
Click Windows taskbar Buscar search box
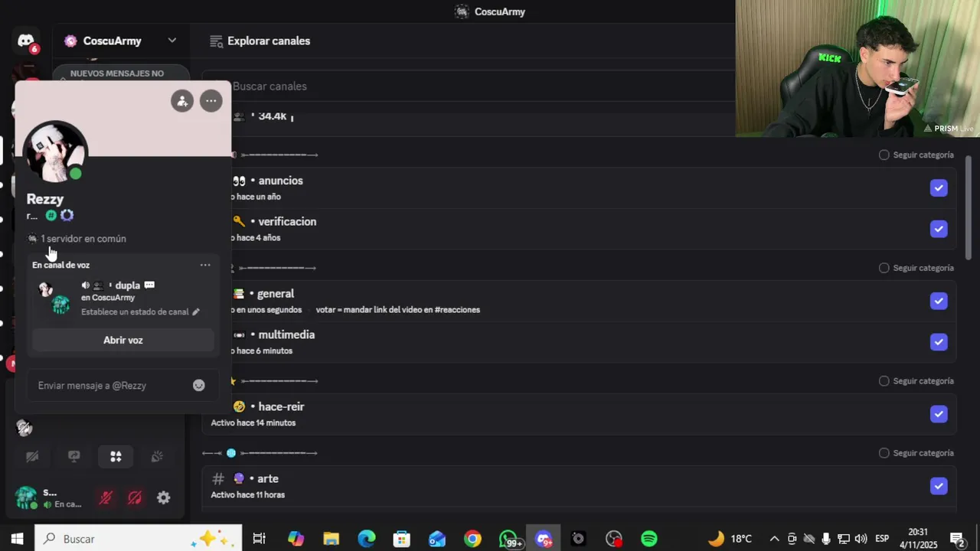click(138, 539)
